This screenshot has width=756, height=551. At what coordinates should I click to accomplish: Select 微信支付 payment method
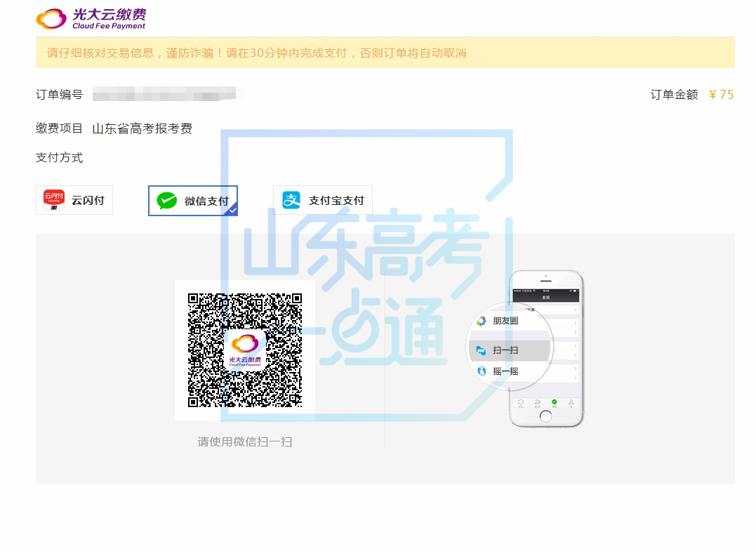click(x=193, y=201)
